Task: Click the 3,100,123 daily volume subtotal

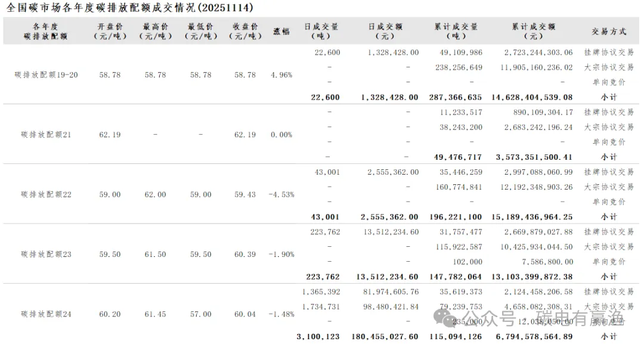Action: [x=318, y=336]
